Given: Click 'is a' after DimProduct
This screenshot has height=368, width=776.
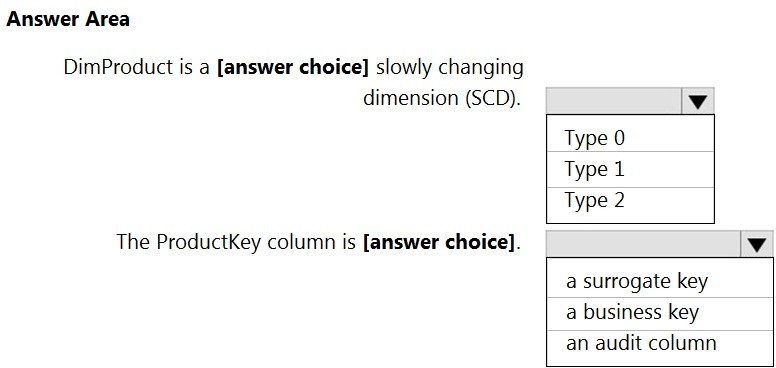Looking at the screenshot, I should [x=193, y=67].
